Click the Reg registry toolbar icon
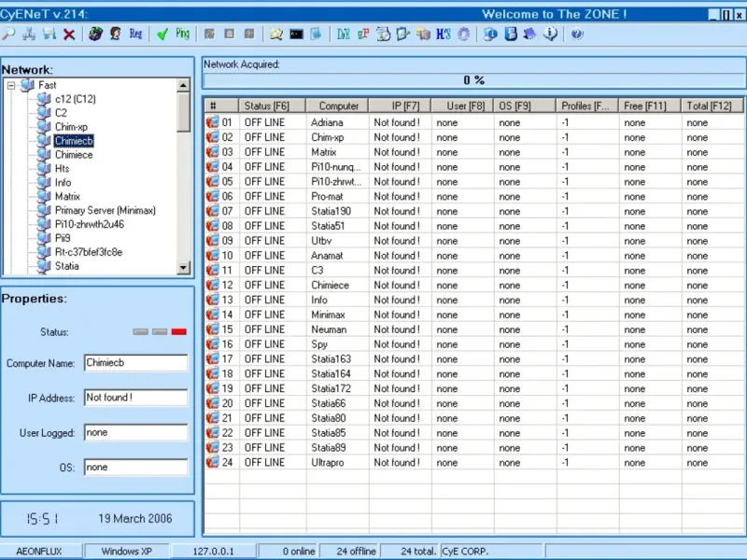Image resolution: width=747 pixels, height=560 pixels. coord(136,35)
